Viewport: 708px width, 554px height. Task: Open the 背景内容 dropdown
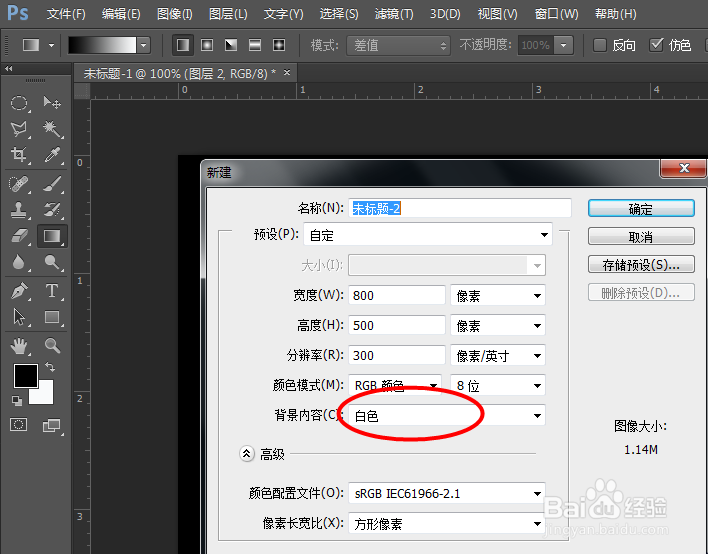(x=447, y=415)
